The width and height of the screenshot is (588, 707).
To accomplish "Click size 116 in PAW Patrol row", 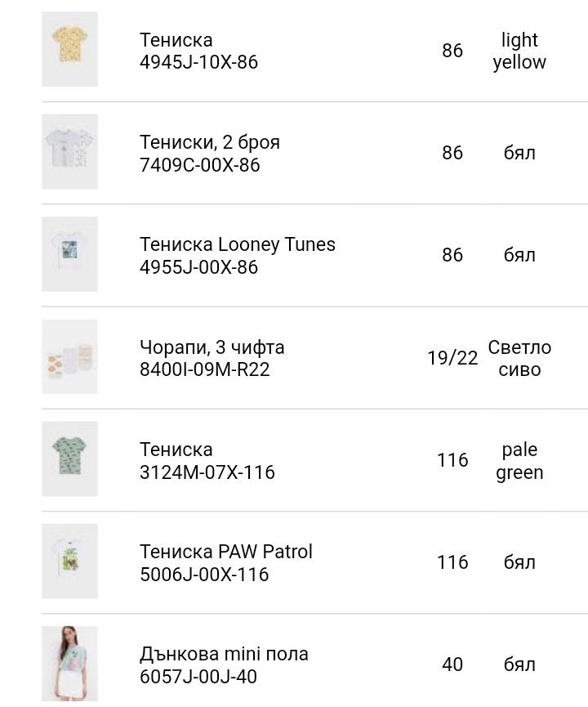I will tap(452, 562).
